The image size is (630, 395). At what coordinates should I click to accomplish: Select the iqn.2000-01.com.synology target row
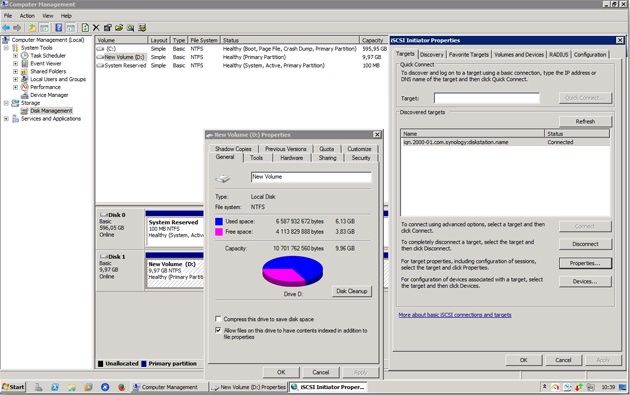point(505,142)
